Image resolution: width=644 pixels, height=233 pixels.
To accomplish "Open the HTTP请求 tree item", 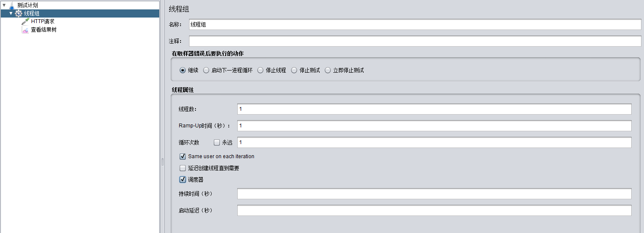I will (42, 21).
